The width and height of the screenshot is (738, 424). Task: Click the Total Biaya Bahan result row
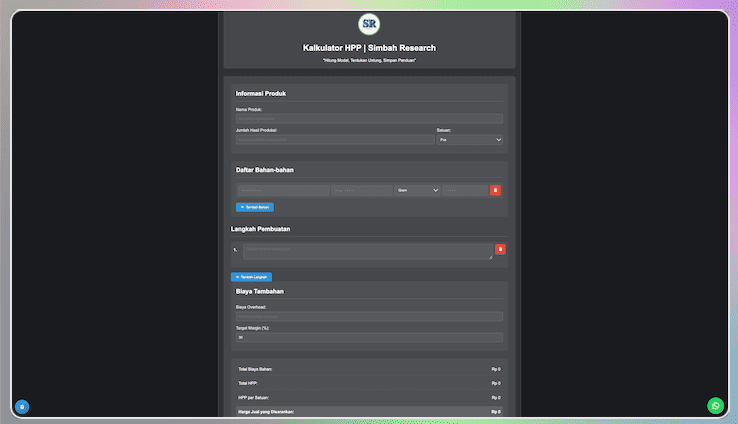[x=369, y=369]
